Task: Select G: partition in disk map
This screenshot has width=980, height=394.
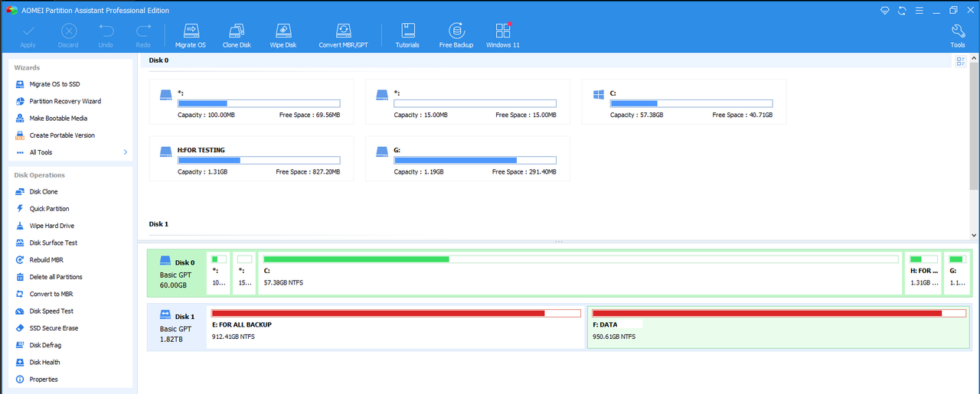Action: [957, 273]
